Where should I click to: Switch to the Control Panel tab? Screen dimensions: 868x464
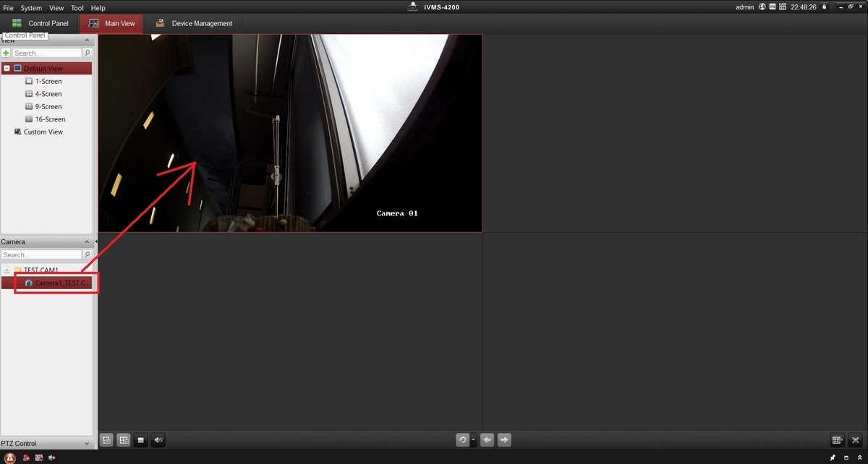click(40, 23)
